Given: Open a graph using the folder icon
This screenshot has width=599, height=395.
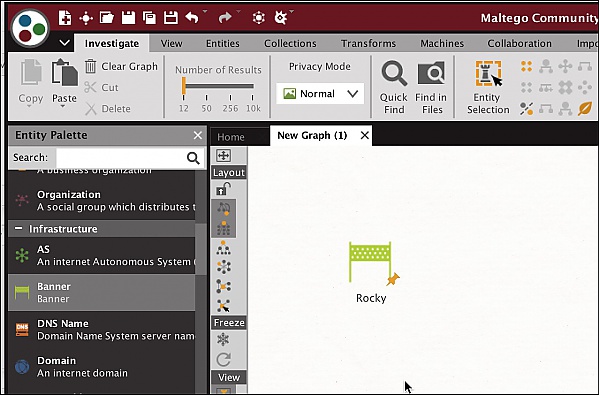Looking at the screenshot, I should tap(107, 18).
